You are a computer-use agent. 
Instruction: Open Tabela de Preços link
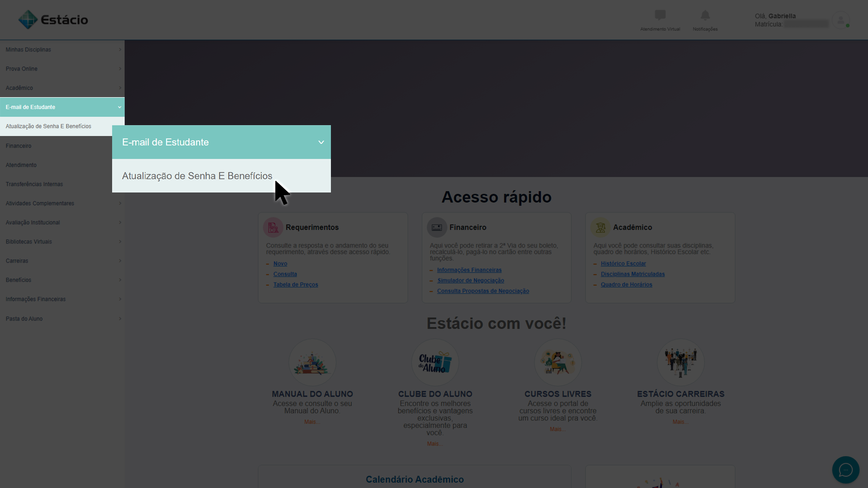point(296,285)
